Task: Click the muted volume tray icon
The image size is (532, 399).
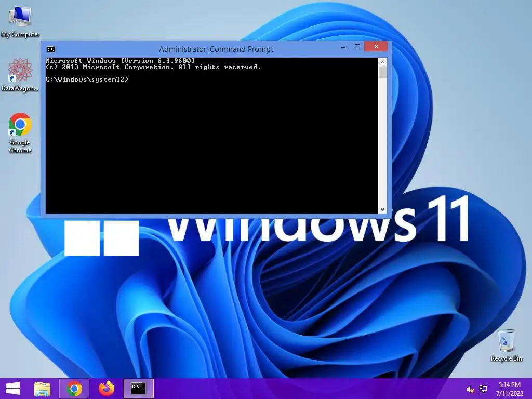Action: (470, 389)
